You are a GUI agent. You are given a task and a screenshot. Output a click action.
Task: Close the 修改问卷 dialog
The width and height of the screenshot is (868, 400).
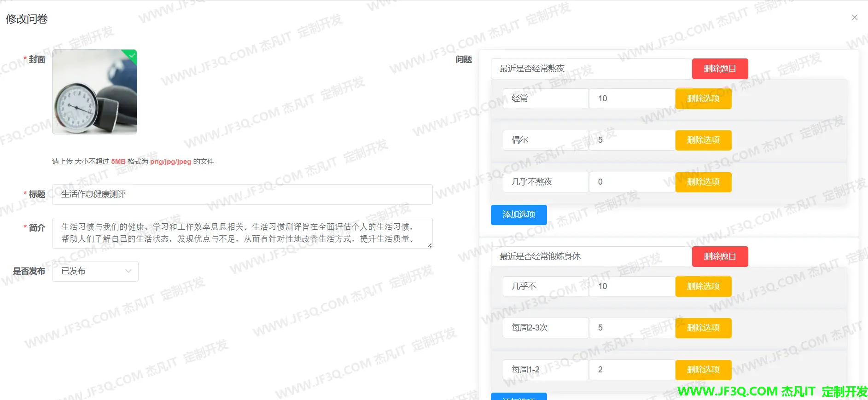[x=854, y=17]
